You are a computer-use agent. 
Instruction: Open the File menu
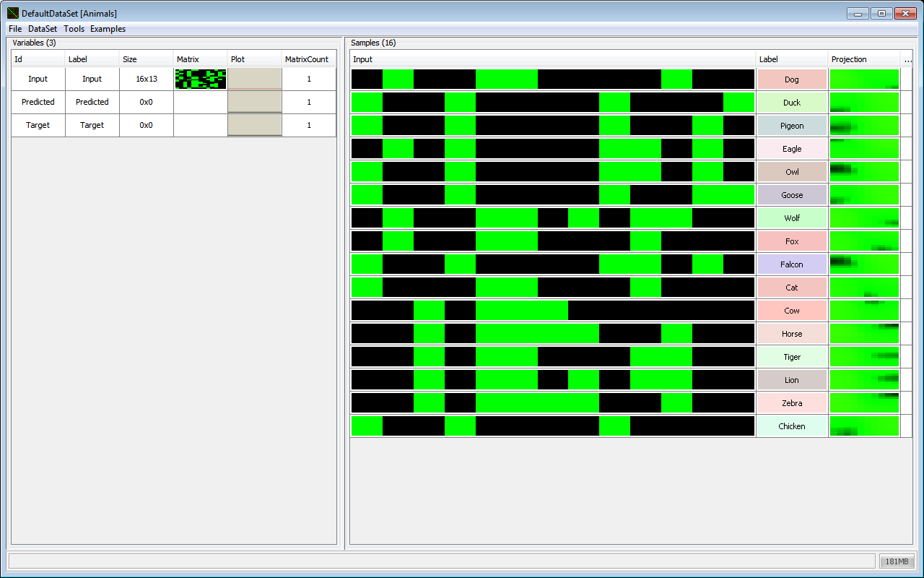14,29
